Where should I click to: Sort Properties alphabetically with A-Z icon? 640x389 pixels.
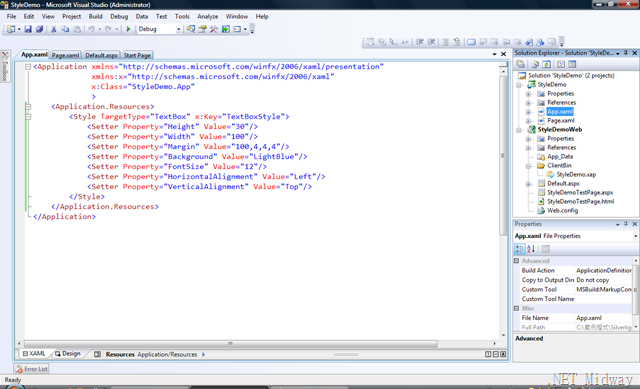pos(531,249)
